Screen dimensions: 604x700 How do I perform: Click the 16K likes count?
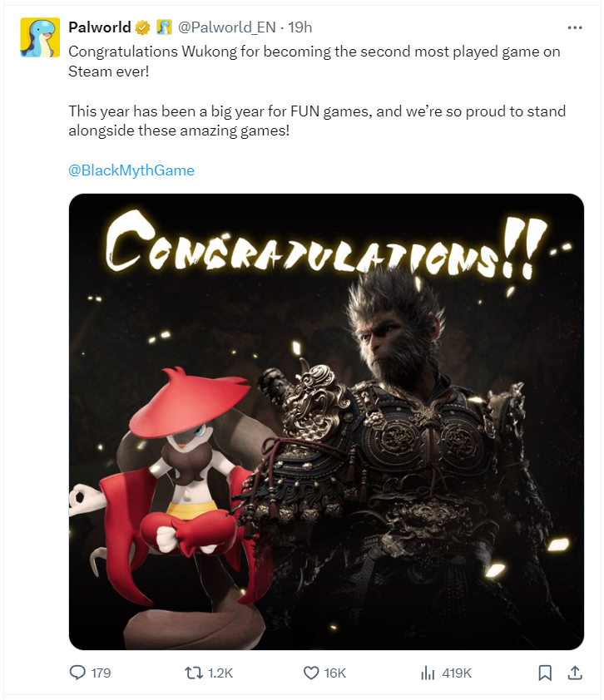click(x=335, y=673)
